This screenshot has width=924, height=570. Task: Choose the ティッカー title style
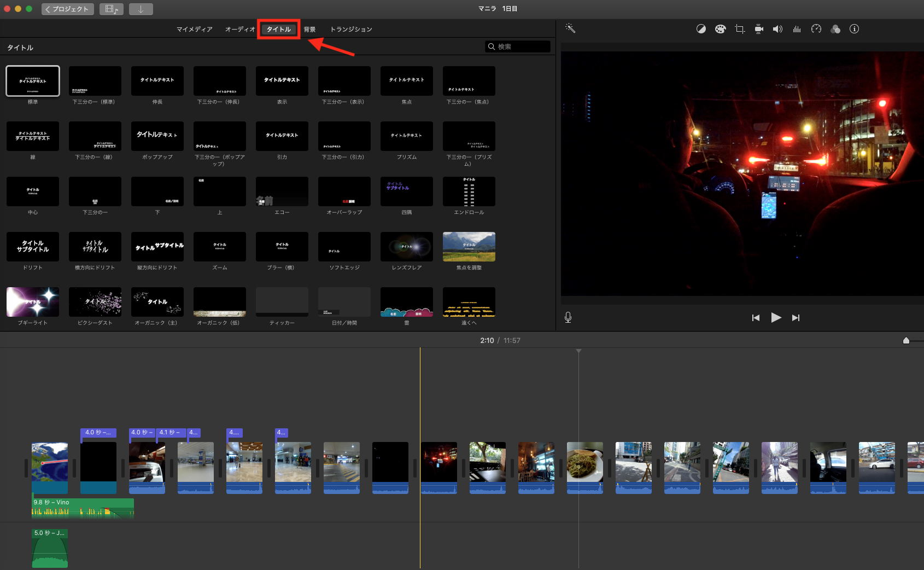(x=282, y=302)
